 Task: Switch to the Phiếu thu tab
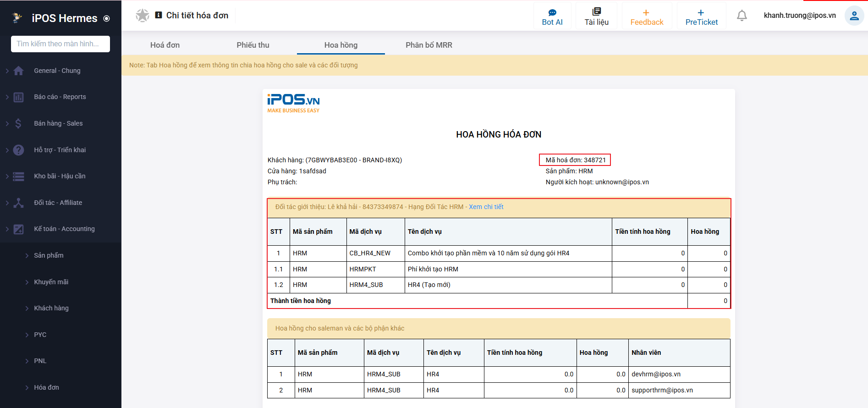tap(253, 45)
